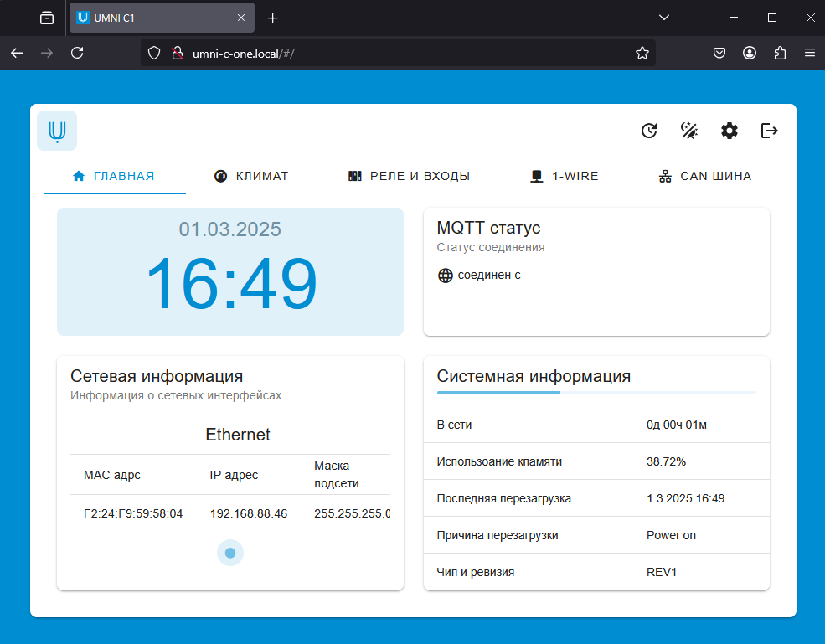Reload the page in the browser
825x644 pixels.
pyautogui.click(x=77, y=53)
